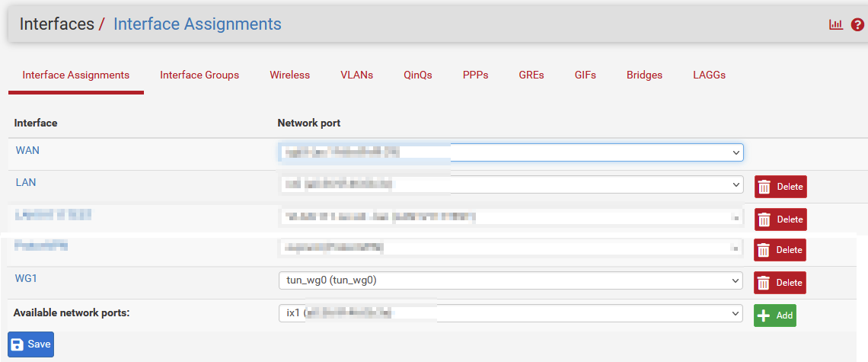Viewport: 868px width, 362px height.
Task: Click Delete button in the third interface row
Action: pyautogui.click(x=780, y=219)
